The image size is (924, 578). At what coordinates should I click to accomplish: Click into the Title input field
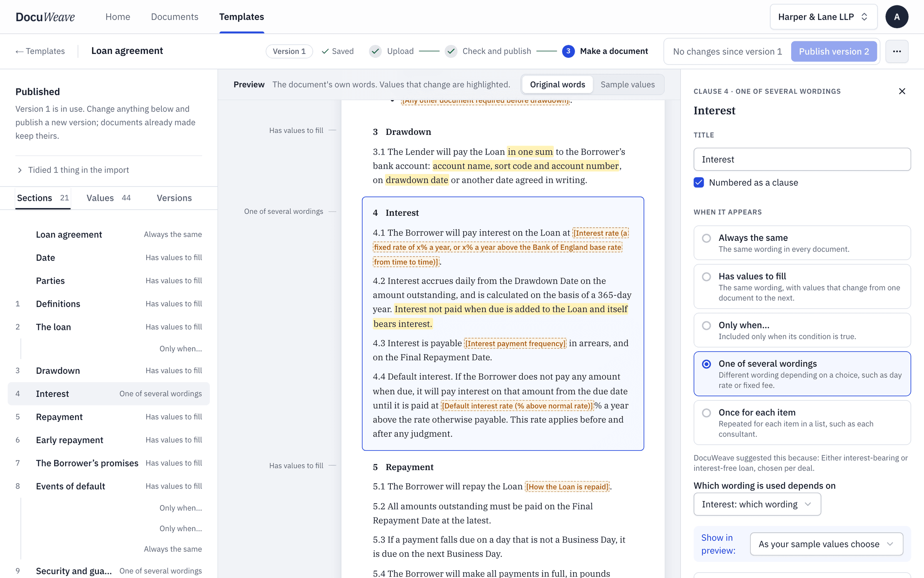point(802,159)
